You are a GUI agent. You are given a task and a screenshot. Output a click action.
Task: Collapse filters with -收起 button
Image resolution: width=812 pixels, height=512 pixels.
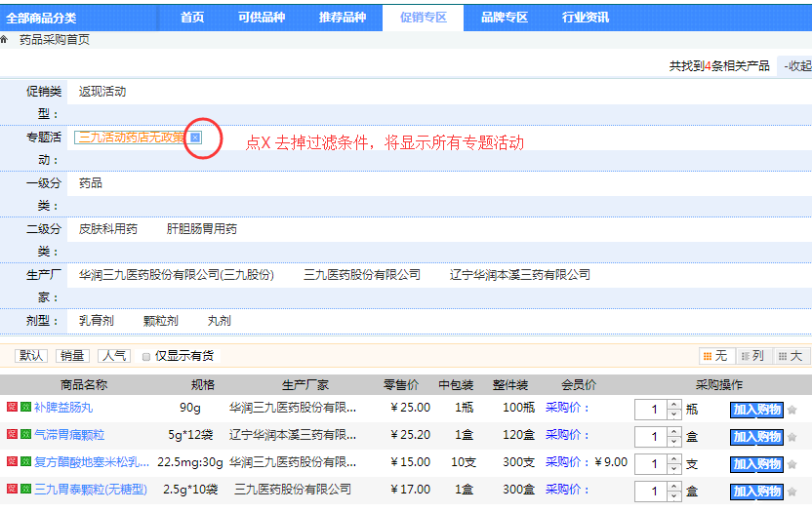coord(796,66)
